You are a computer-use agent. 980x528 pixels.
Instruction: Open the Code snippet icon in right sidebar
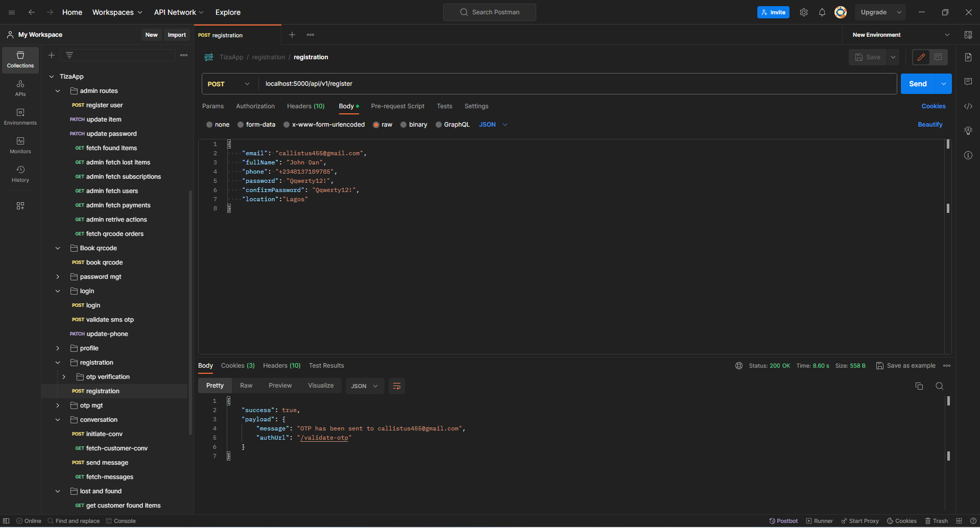968,106
